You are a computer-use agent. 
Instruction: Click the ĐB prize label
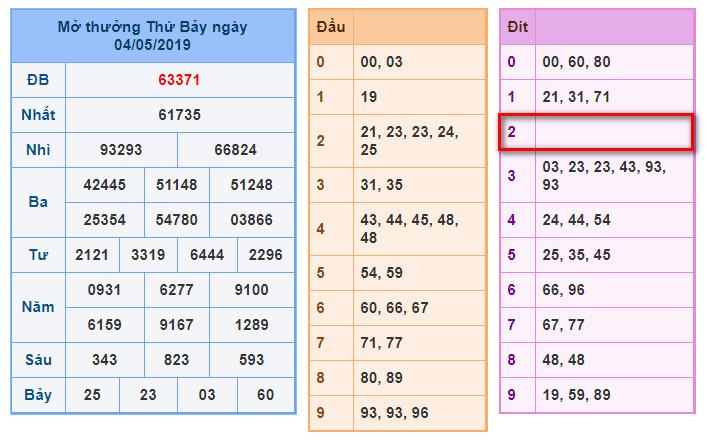click(38, 79)
